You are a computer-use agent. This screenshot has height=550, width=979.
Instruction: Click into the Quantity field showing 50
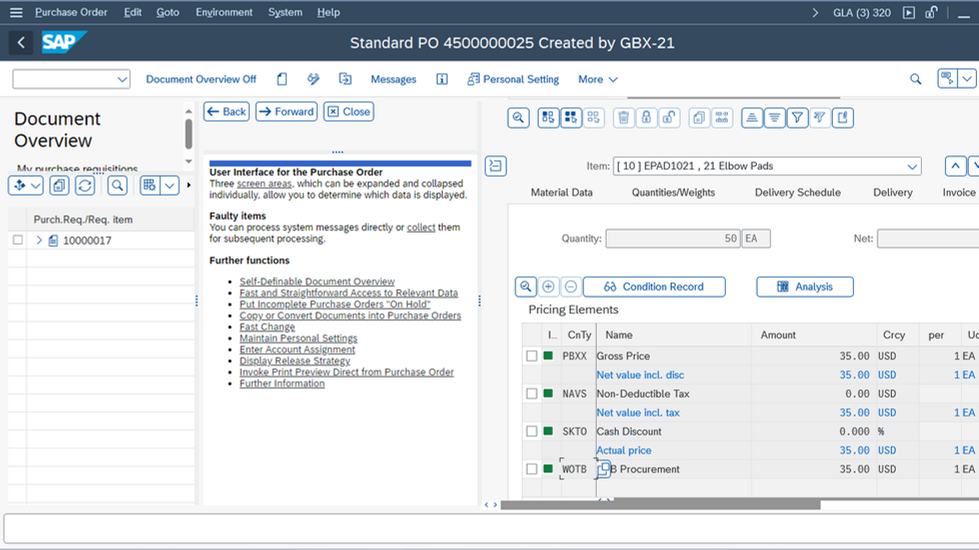coord(673,238)
